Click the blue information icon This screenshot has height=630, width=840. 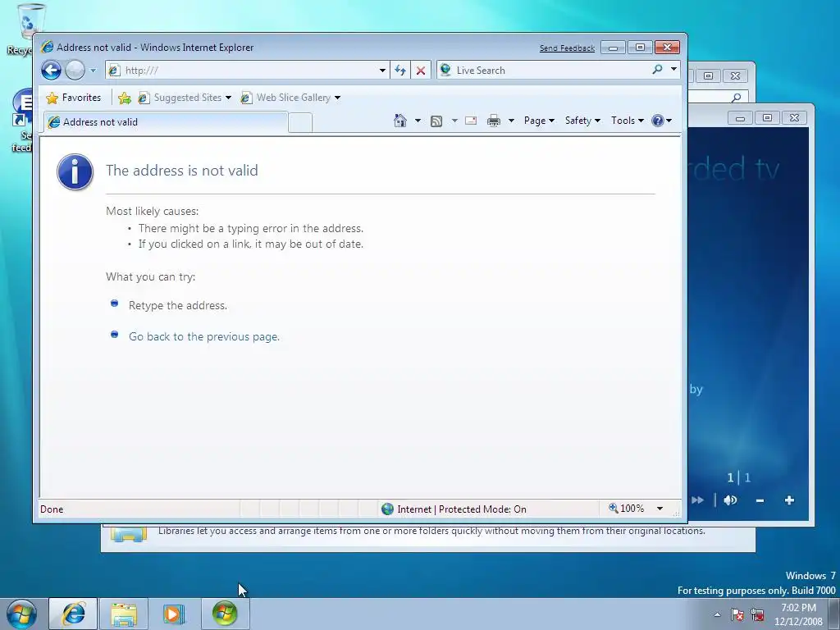point(75,172)
